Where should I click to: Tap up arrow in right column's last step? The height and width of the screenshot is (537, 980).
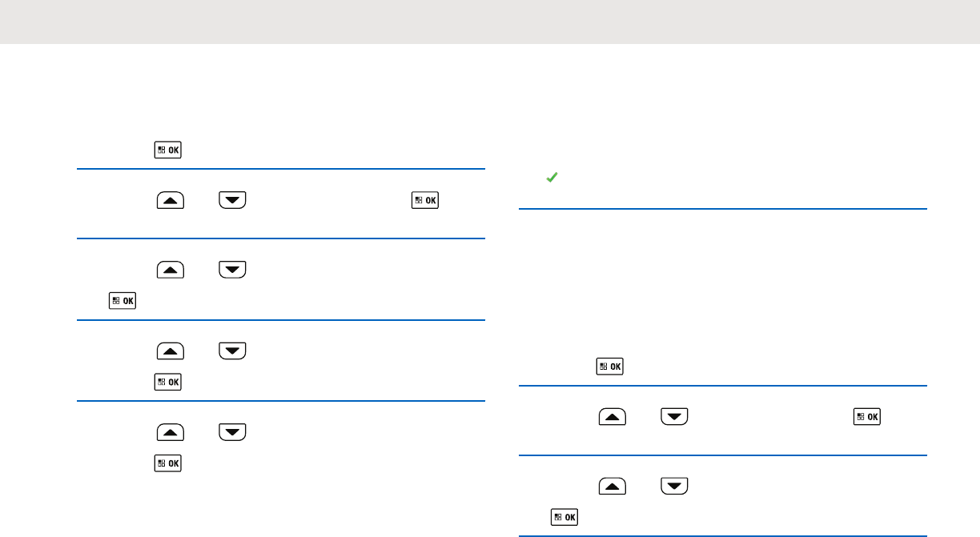coord(613,487)
